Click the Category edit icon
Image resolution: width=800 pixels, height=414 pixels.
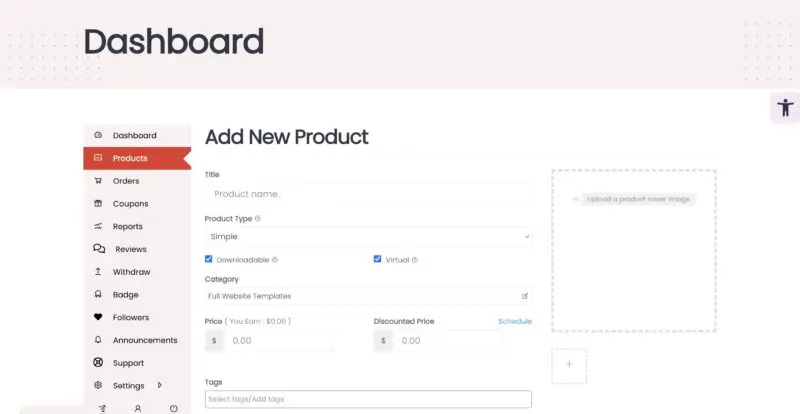click(525, 296)
